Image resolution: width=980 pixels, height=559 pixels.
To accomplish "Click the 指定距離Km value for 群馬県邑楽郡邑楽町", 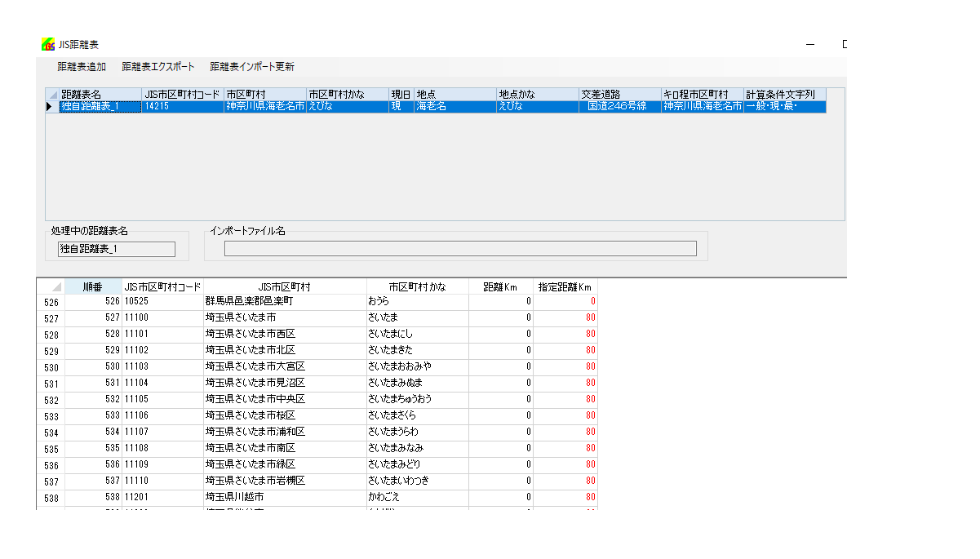I will [x=565, y=301].
